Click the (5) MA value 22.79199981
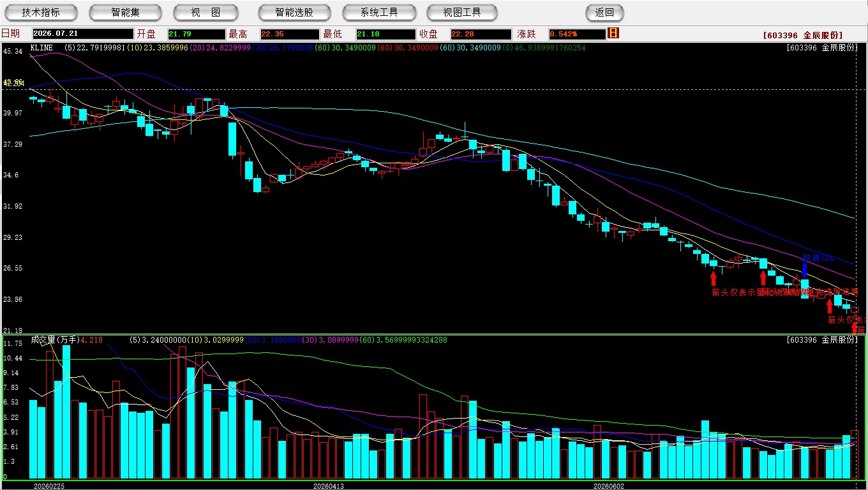The image size is (868, 490). tap(94, 48)
